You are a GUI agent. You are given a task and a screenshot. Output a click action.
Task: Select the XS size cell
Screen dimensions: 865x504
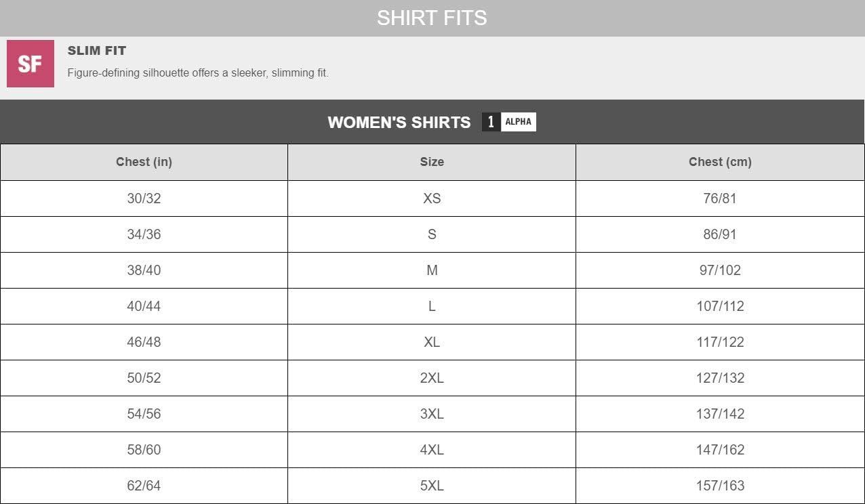coord(432,198)
